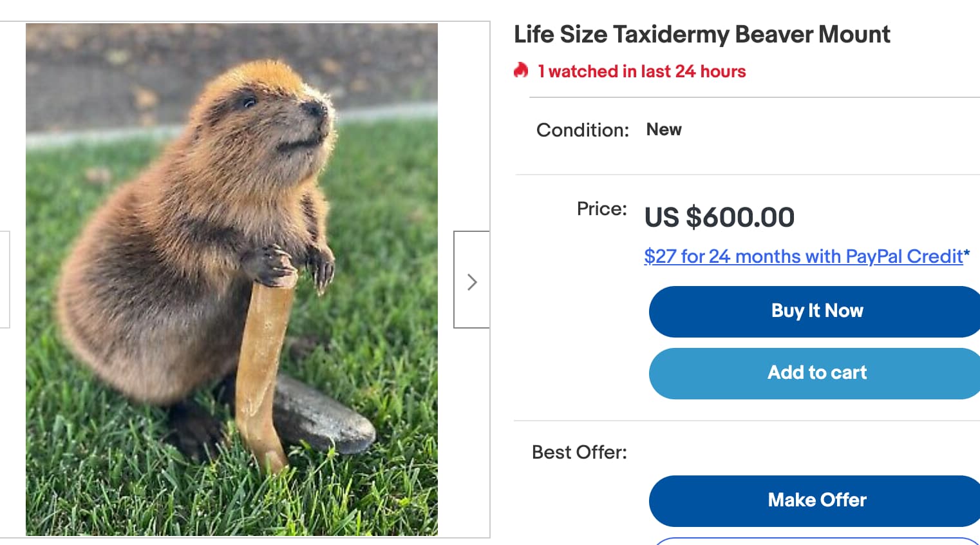
Task: Click the 'New' condition value
Action: coord(663,129)
